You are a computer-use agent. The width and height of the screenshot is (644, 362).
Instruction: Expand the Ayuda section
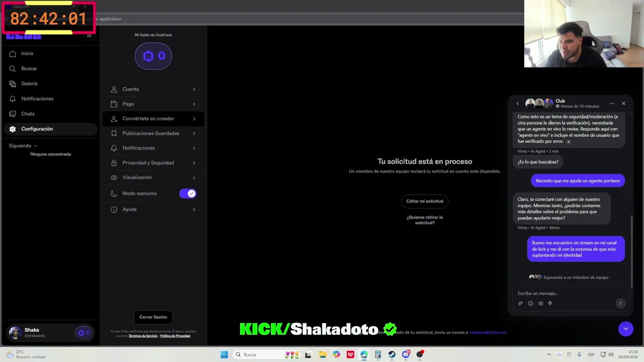tap(153, 209)
